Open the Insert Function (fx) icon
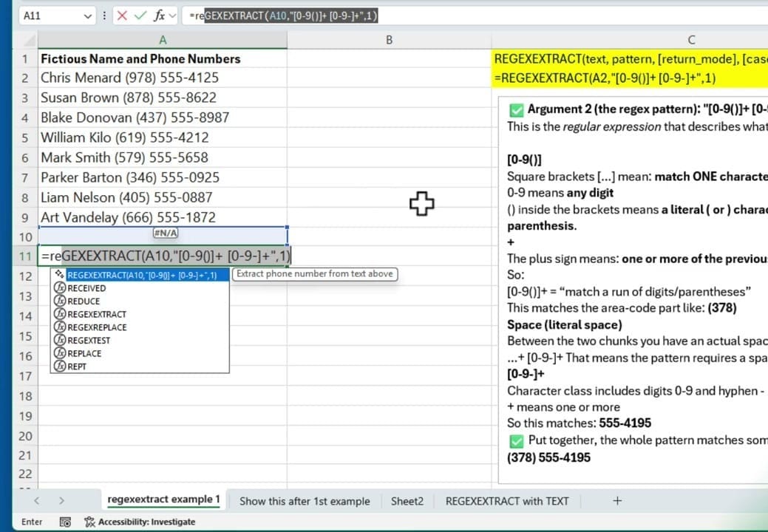This screenshot has height=532, width=768. 157,16
